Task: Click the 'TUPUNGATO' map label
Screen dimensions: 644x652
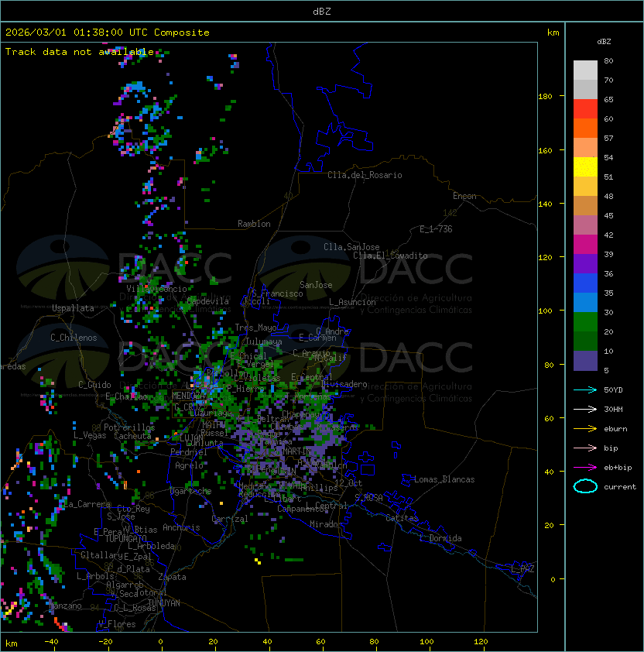Action: click(x=125, y=538)
